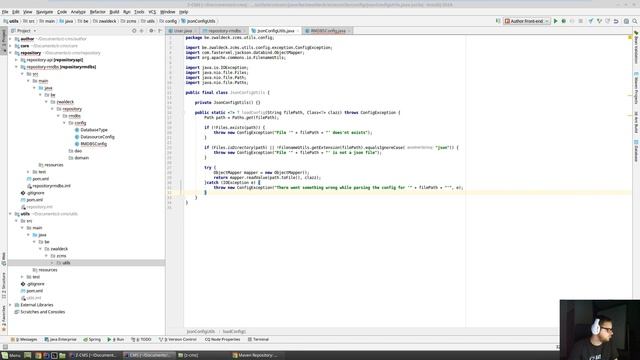
Task: Switch to the repository-rmdbs tab
Action: [224, 31]
